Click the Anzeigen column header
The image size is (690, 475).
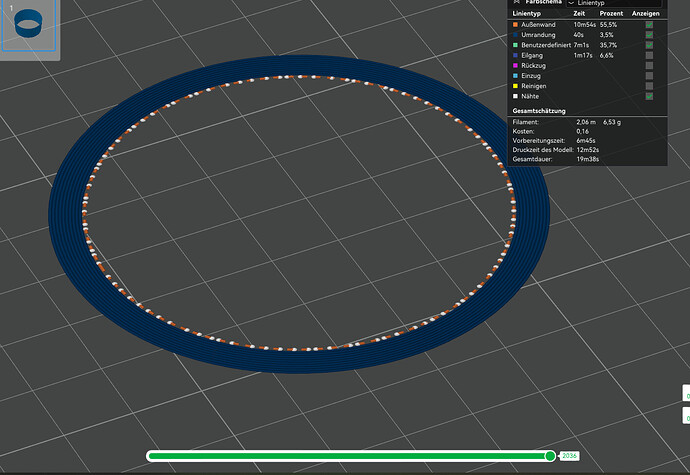click(646, 14)
